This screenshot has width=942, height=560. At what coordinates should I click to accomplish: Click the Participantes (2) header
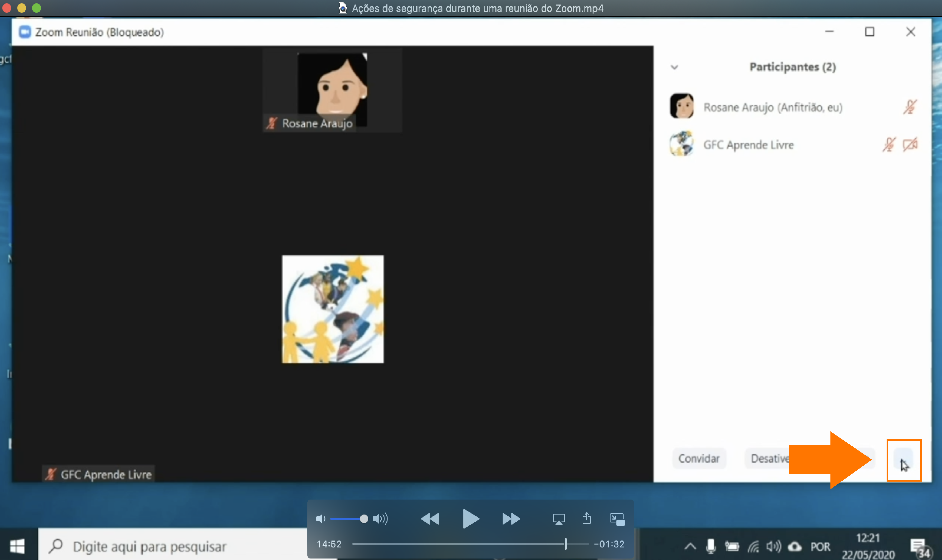pos(792,67)
